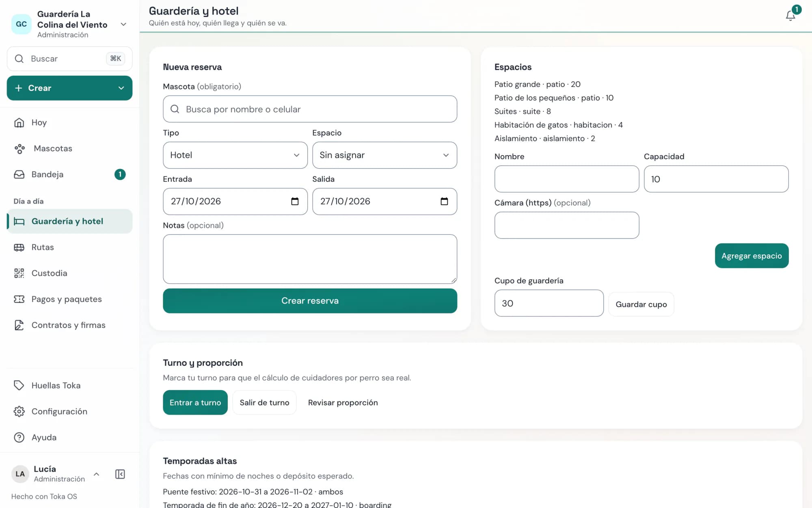Click 'Patio de los pequeños' entry

(554, 98)
